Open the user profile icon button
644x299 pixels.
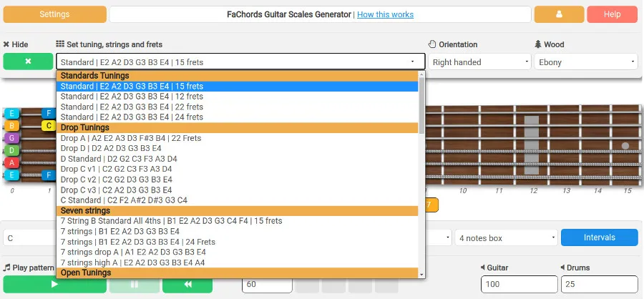(x=559, y=14)
